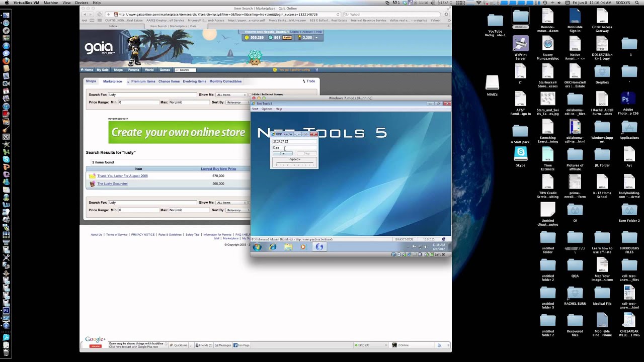Click the UDP flooder IP address field
Viewport: 644px width, 362px height.
(294, 142)
